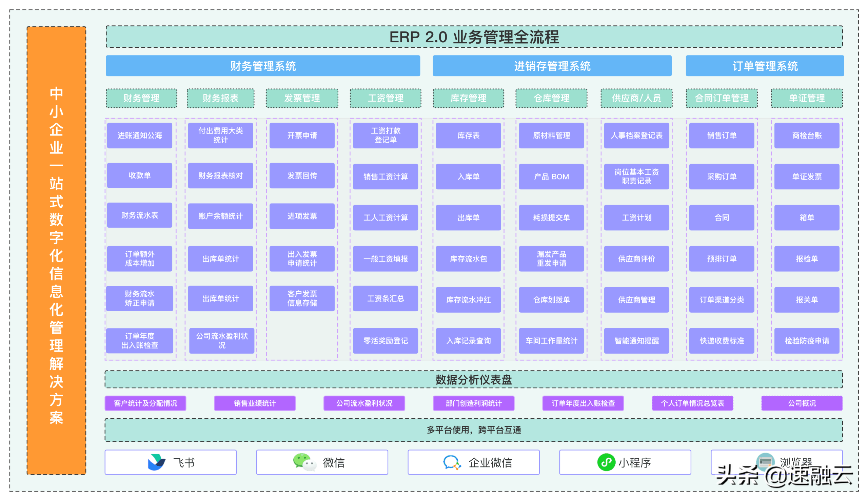Select the 订单管理系统 header
868x501 pixels.
(765, 66)
